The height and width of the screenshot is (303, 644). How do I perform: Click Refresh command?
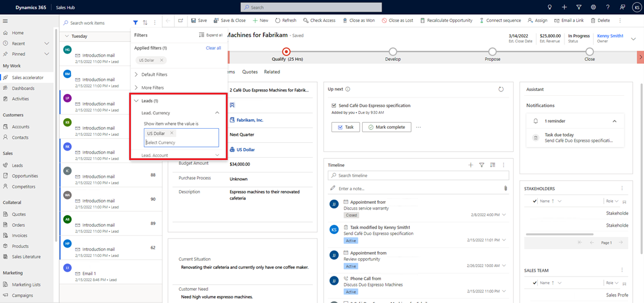285,21
